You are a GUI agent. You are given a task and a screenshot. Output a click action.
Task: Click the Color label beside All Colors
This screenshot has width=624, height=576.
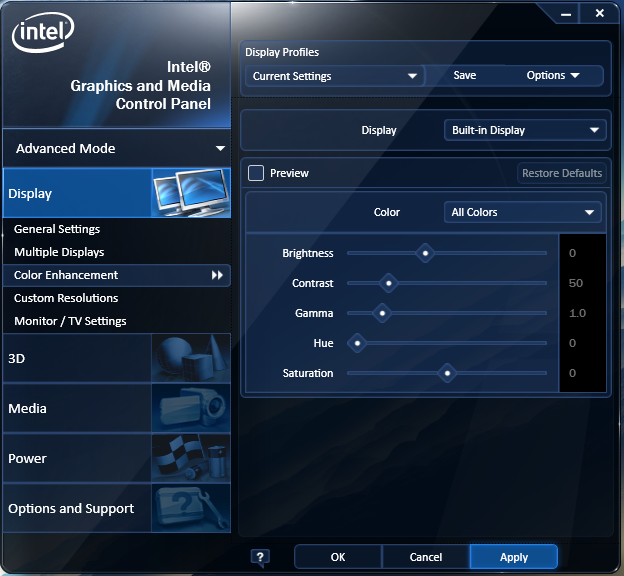pyautogui.click(x=386, y=212)
